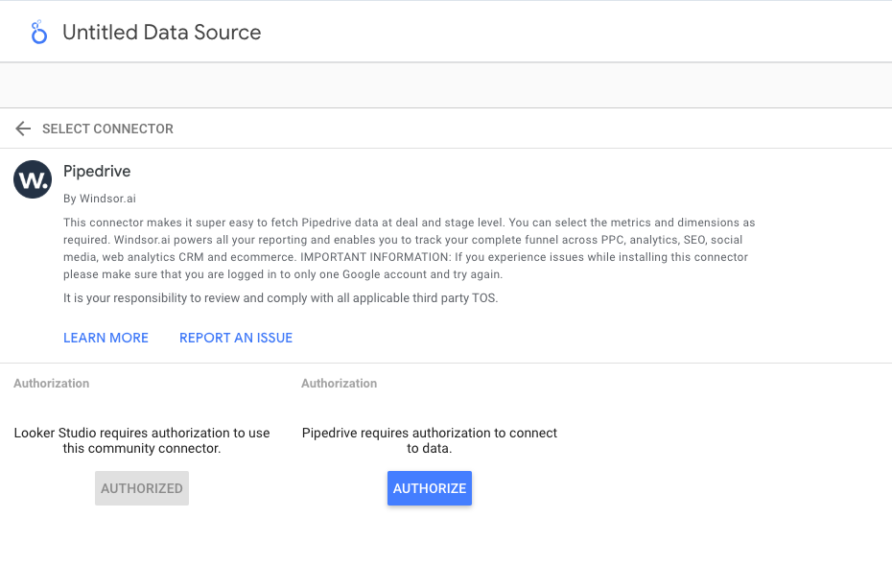Click the Pipedrive requires authorization message
Image resolution: width=892 pixels, height=588 pixels.
tap(430, 440)
